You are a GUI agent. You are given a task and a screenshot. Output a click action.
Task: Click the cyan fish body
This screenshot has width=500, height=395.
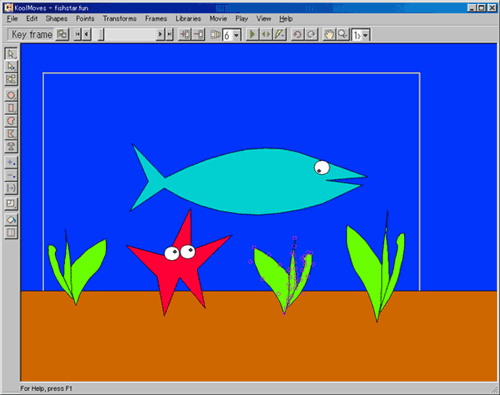[x=247, y=182]
